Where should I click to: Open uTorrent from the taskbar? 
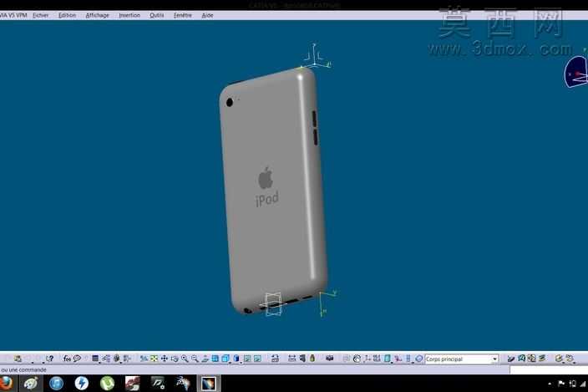107,384
